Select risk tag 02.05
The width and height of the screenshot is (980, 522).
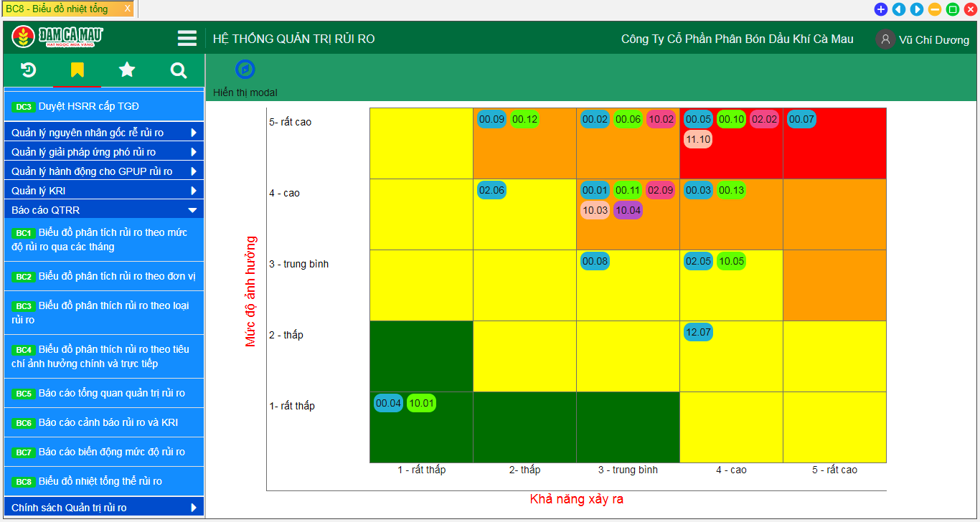[x=699, y=261]
